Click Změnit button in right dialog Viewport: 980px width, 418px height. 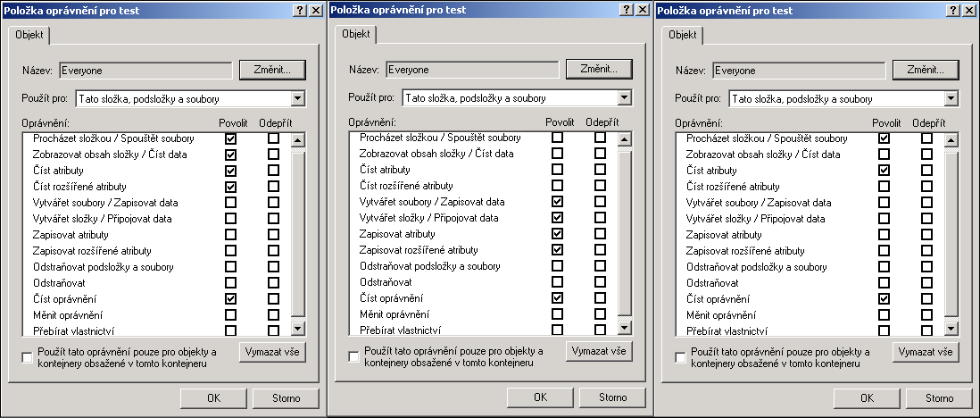(x=926, y=70)
